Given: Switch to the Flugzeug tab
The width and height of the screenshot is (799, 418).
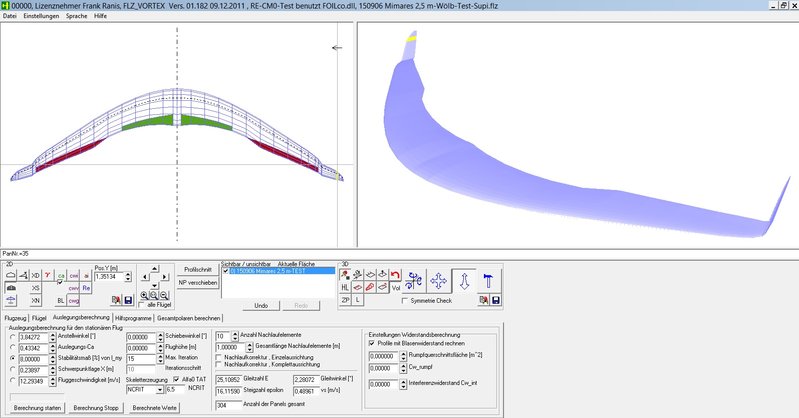Looking at the screenshot, I should click(16, 317).
